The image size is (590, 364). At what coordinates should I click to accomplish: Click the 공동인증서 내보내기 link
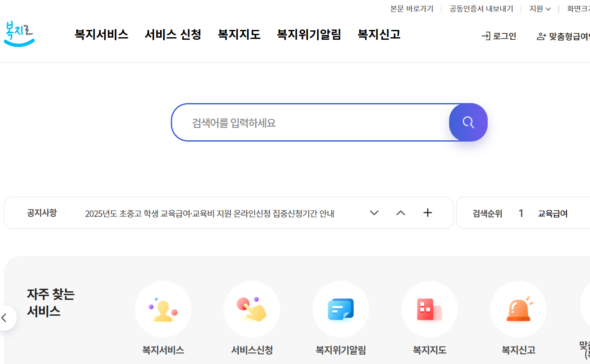pyautogui.click(x=481, y=8)
